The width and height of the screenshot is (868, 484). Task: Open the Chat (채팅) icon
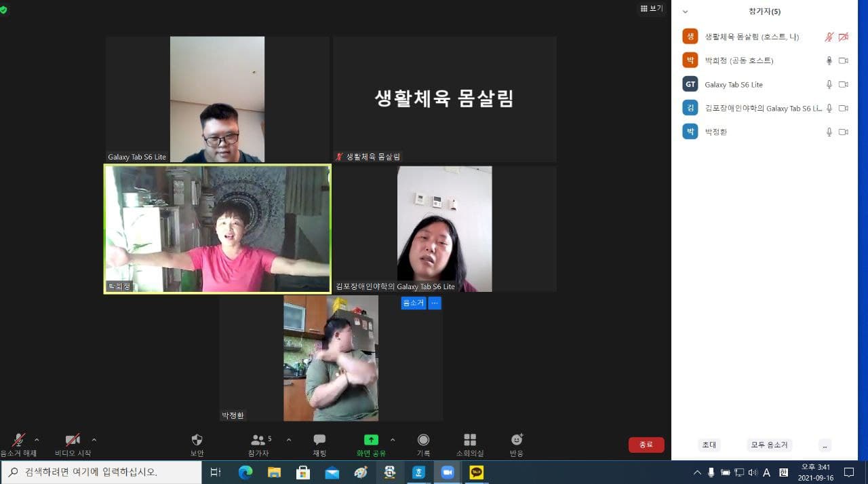pos(319,440)
